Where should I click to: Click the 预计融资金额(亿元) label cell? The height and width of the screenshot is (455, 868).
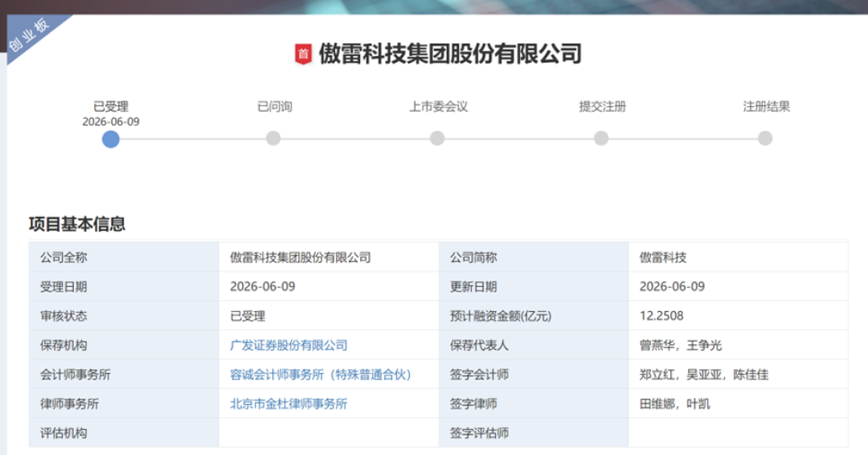tap(534, 316)
